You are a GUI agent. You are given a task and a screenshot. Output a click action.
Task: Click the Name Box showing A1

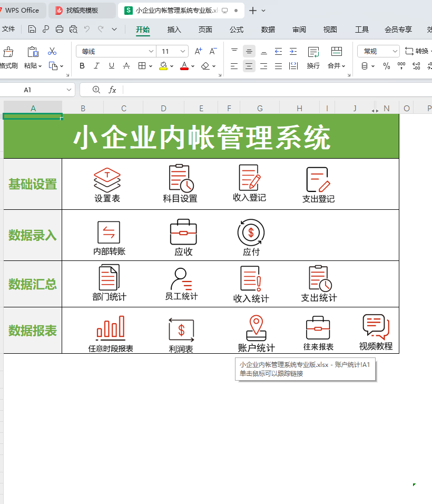(x=37, y=90)
